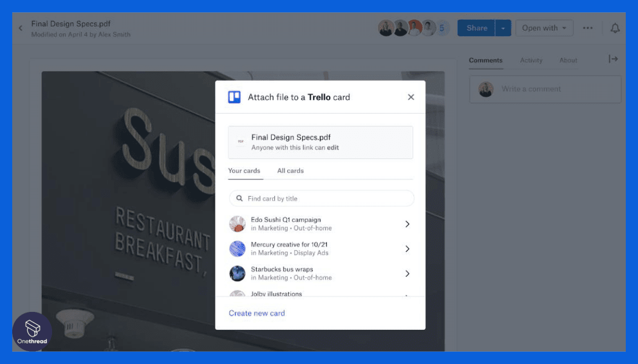Open the notifications bell

point(615,28)
